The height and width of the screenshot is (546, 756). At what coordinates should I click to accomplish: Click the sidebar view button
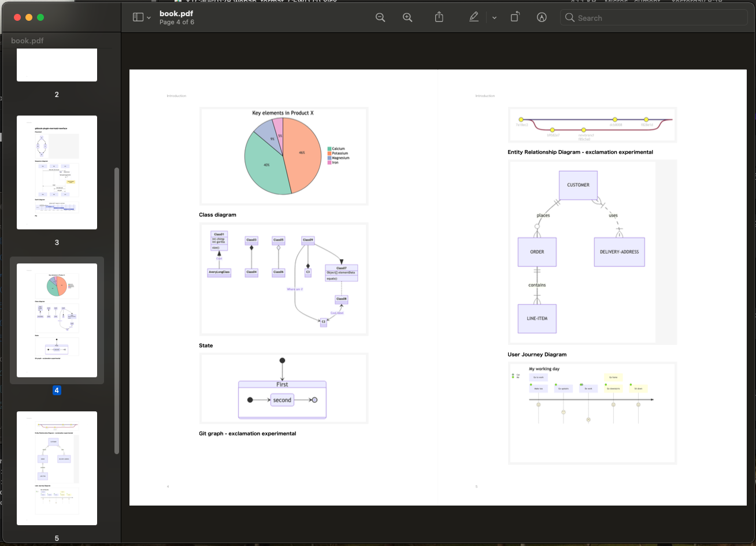point(138,17)
